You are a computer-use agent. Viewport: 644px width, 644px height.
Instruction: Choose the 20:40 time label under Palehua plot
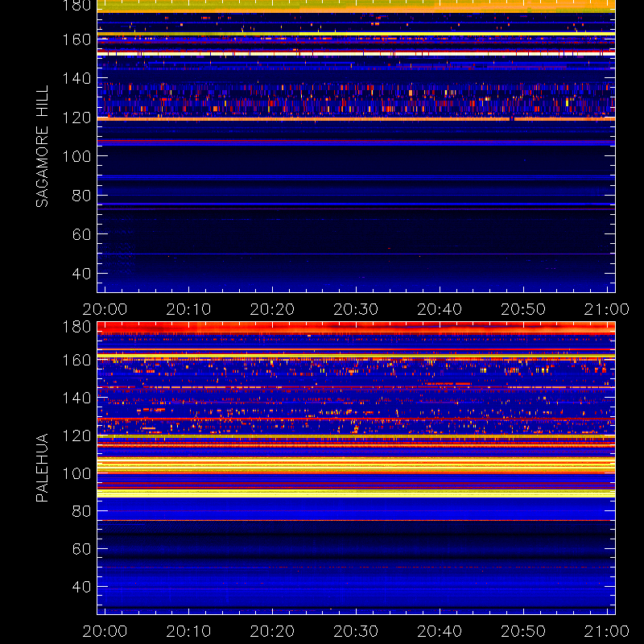(x=440, y=631)
